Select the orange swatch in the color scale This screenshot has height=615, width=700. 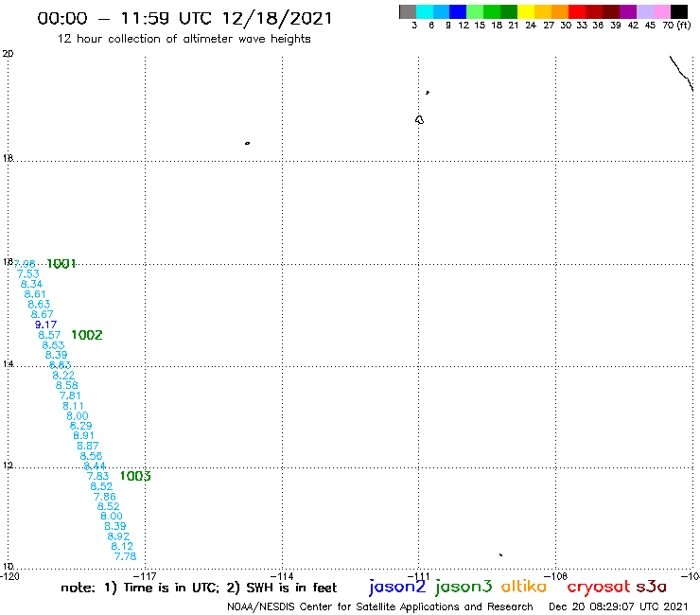pos(560,11)
